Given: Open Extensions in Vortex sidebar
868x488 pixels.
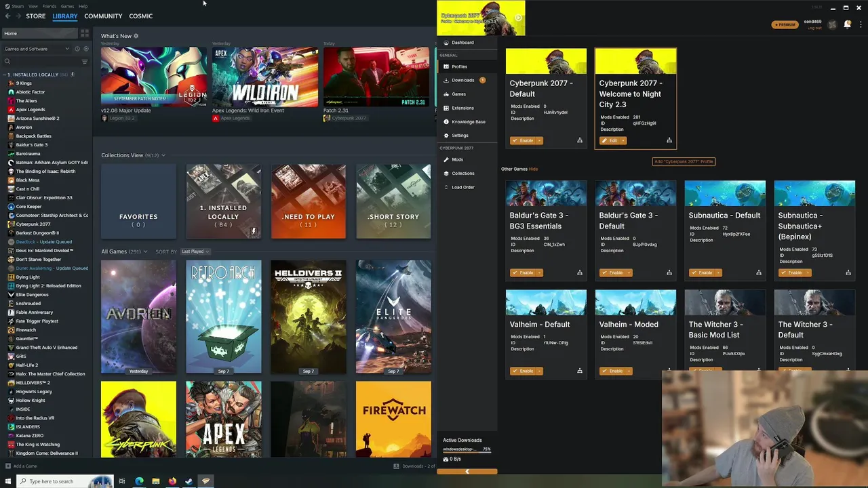Looking at the screenshot, I should (467, 108).
